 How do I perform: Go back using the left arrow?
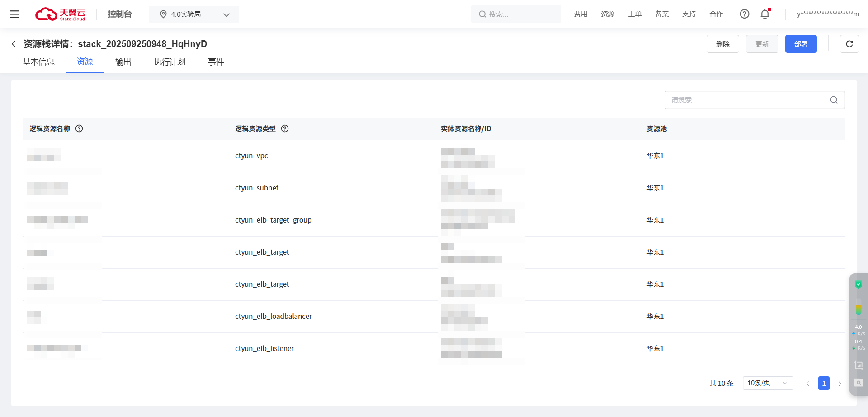[x=14, y=44]
